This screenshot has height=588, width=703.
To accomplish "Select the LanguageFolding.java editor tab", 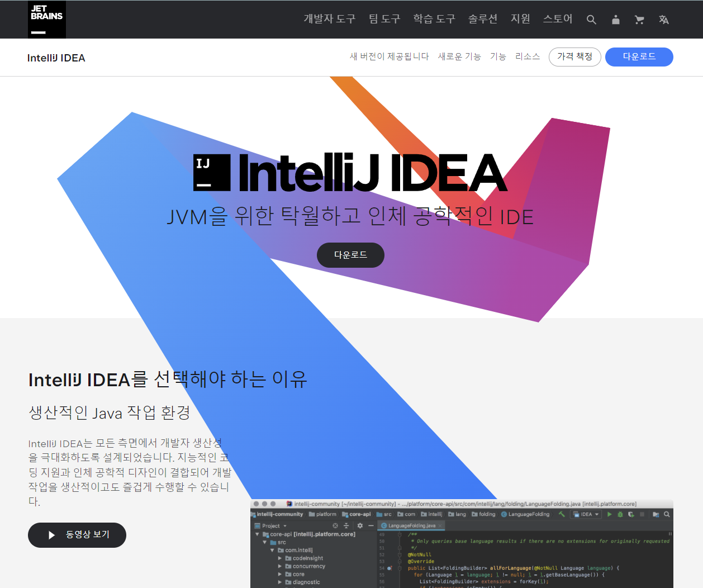I will (x=411, y=526).
